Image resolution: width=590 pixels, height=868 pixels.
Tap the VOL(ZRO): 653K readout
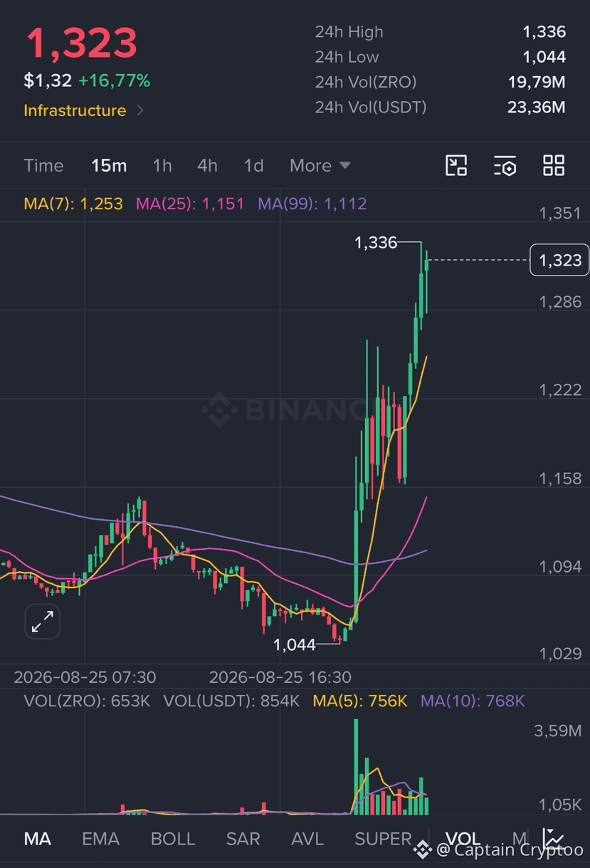point(87,701)
